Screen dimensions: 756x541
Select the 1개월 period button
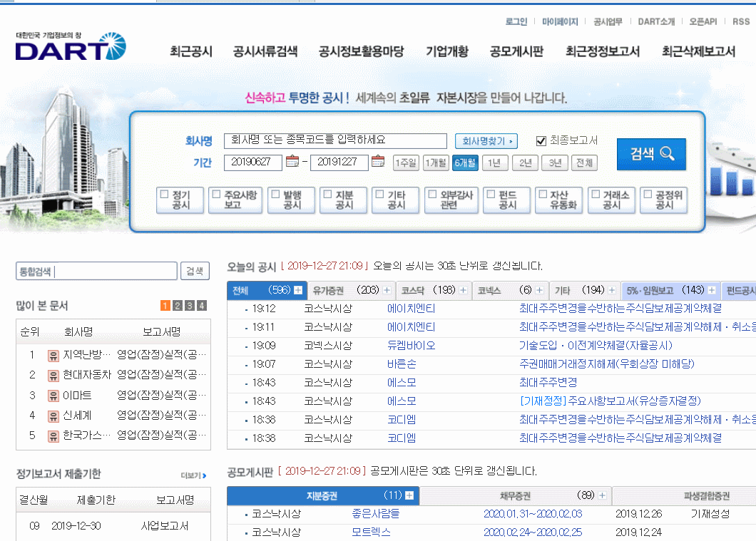click(x=436, y=163)
